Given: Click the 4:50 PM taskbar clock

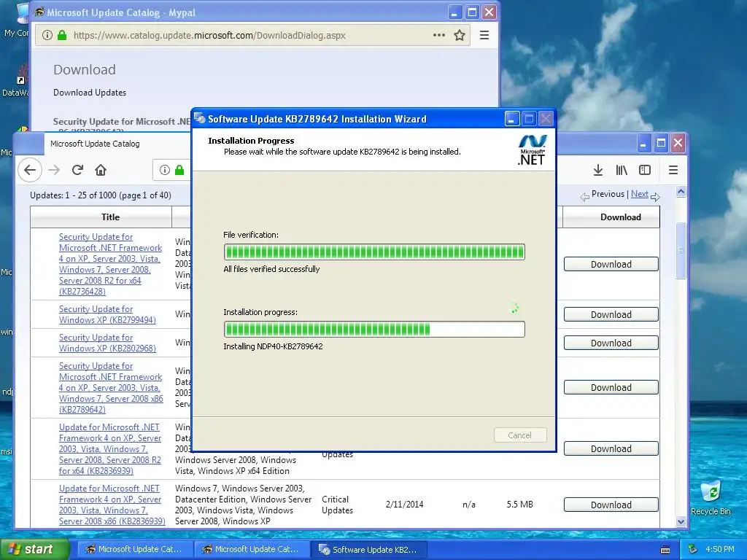Looking at the screenshot, I should click(x=720, y=550).
